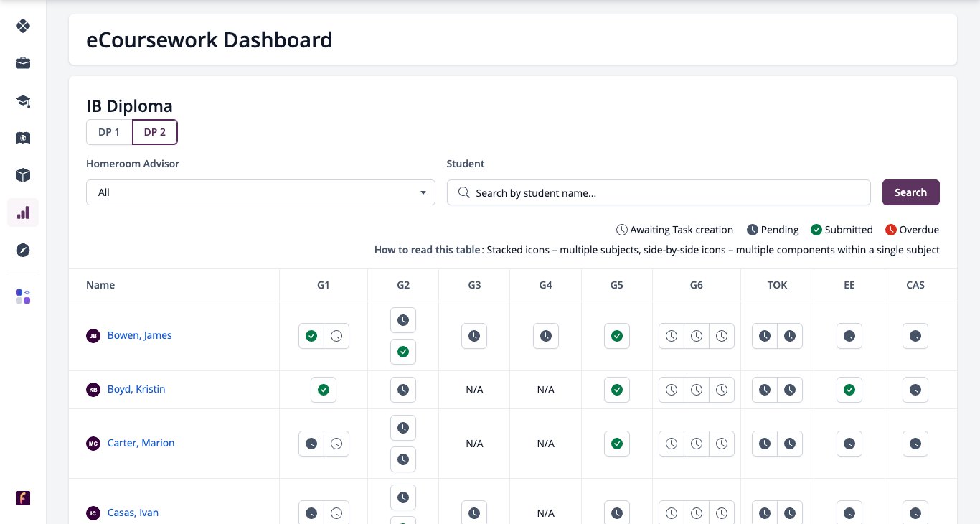The width and height of the screenshot is (980, 524).
Task: Select the DP 2 tab
Action: click(155, 132)
